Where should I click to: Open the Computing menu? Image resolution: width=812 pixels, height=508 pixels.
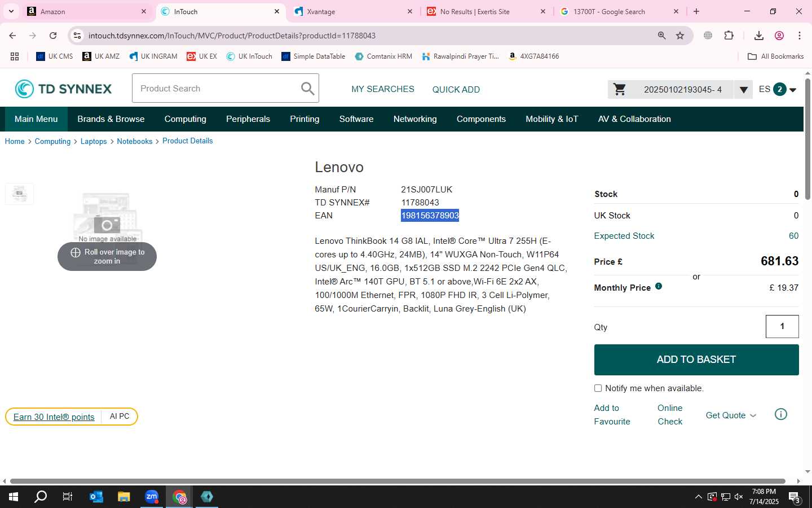coord(186,119)
